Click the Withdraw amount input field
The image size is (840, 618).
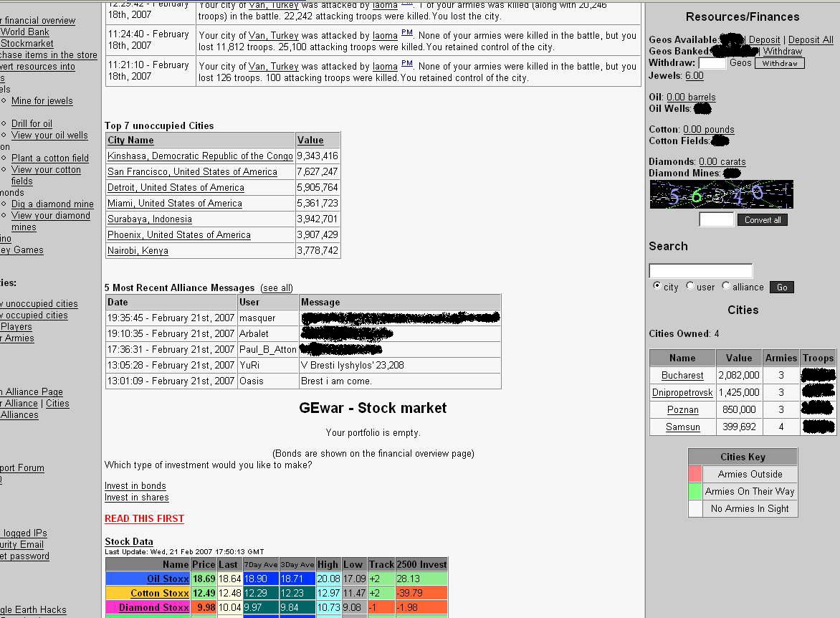click(712, 63)
